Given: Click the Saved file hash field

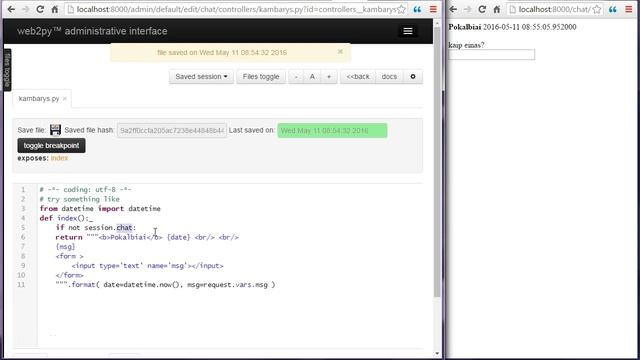Looking at the screenshot, I should pyautogui.click(x=172, y=130).
